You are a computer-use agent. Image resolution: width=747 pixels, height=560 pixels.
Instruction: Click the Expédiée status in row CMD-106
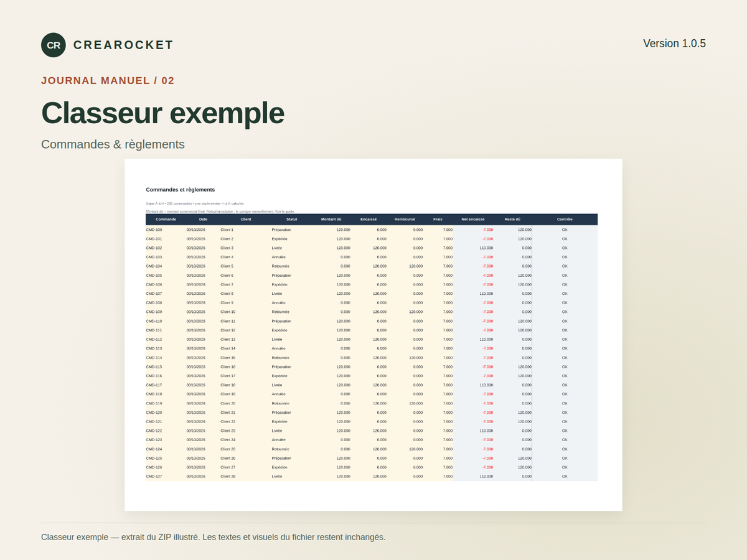tap(280, 284)
